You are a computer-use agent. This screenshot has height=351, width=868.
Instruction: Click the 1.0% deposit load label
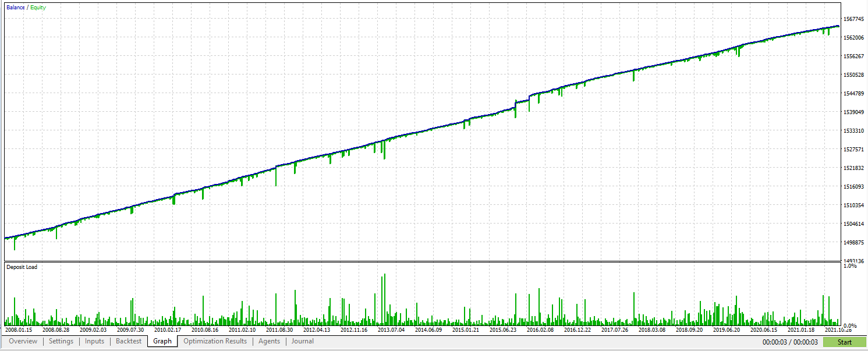850,266
